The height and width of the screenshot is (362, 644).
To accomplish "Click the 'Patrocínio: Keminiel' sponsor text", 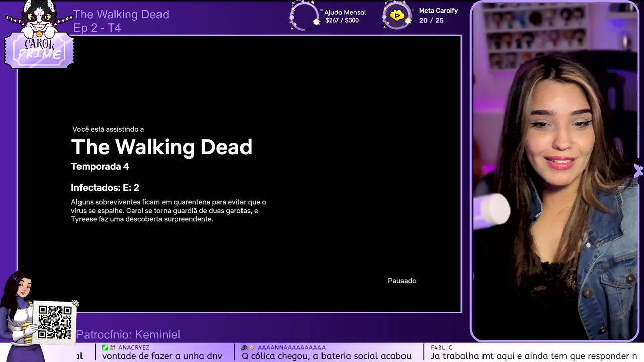I will click(128, 334).
